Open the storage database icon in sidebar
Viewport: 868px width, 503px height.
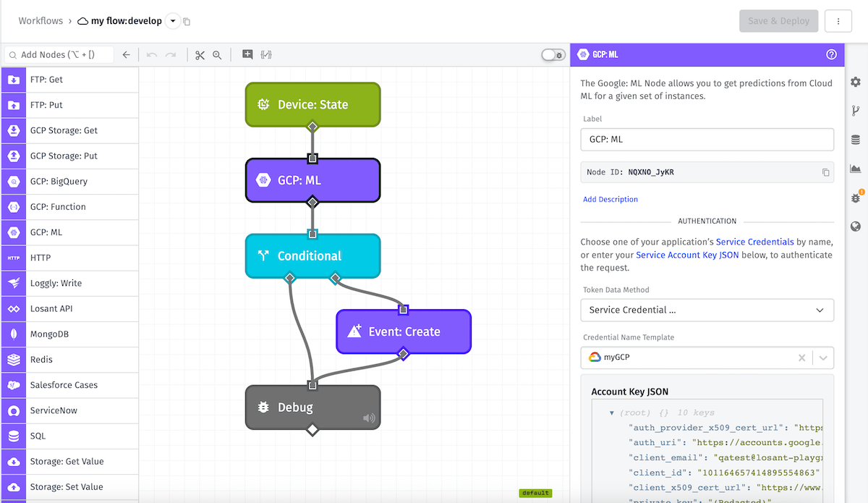856,140
